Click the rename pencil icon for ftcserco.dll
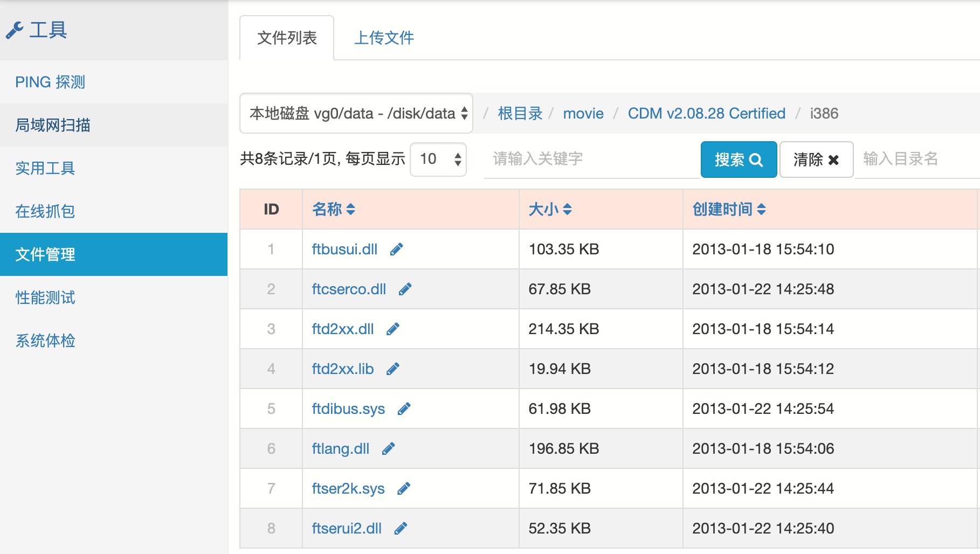 (x=405, y=289)
